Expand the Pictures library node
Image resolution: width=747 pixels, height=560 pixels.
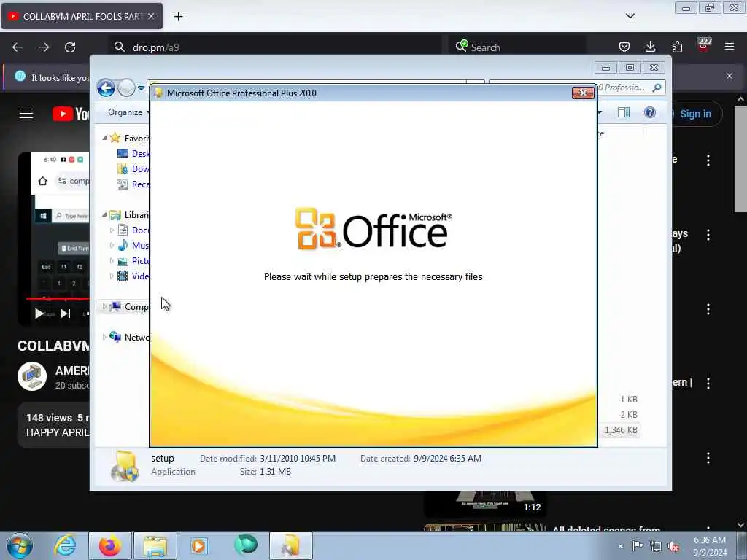[112, 260]
